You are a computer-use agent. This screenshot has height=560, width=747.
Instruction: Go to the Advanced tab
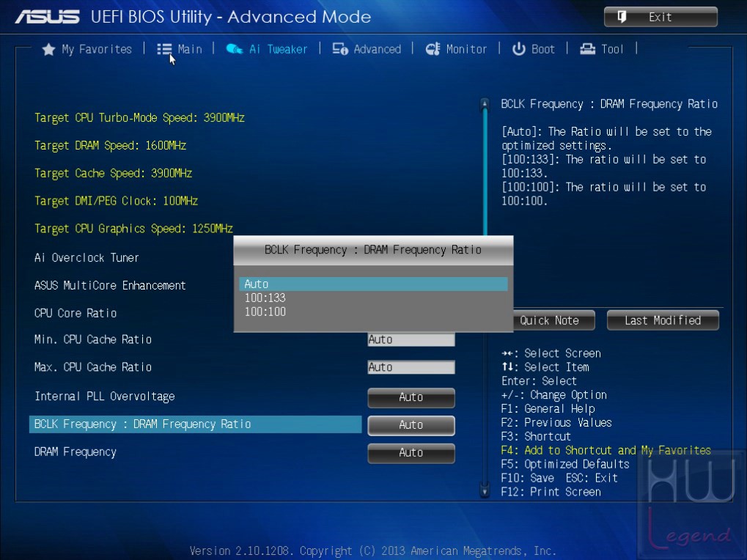(367, 49)
